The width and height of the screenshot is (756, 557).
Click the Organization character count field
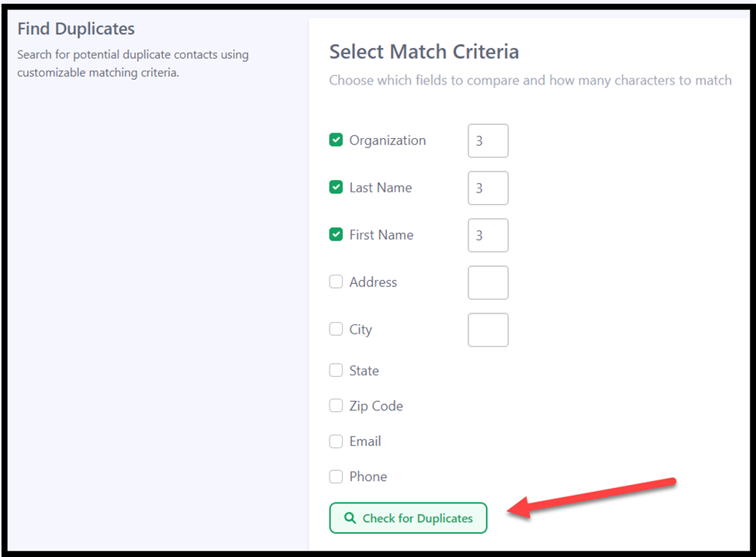tap(488, 141)
